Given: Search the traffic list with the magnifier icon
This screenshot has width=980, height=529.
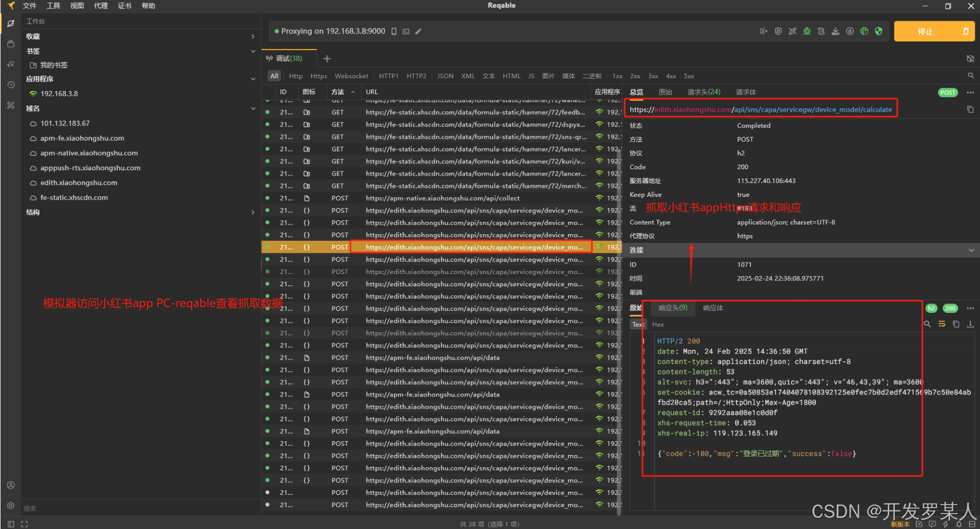Looking at the screenshot, I should tap(970, 76).
